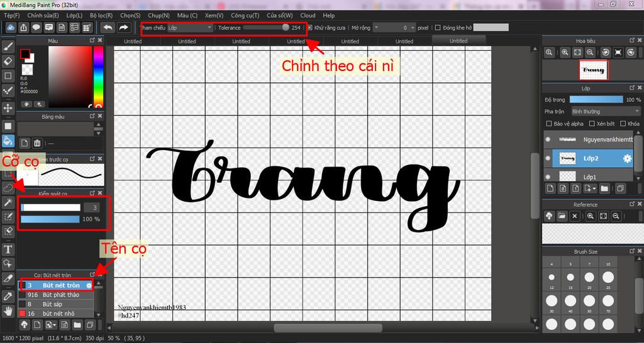The image size is (644, 343).
Task: Adjust the Tolerance slider
Action: click(266, 28)
